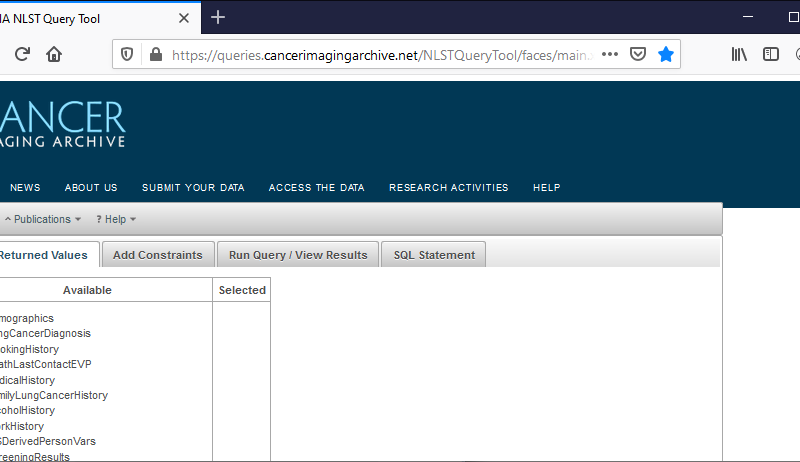
Task: Select SmokingHistory in Available list
Action: click(29, 349)
